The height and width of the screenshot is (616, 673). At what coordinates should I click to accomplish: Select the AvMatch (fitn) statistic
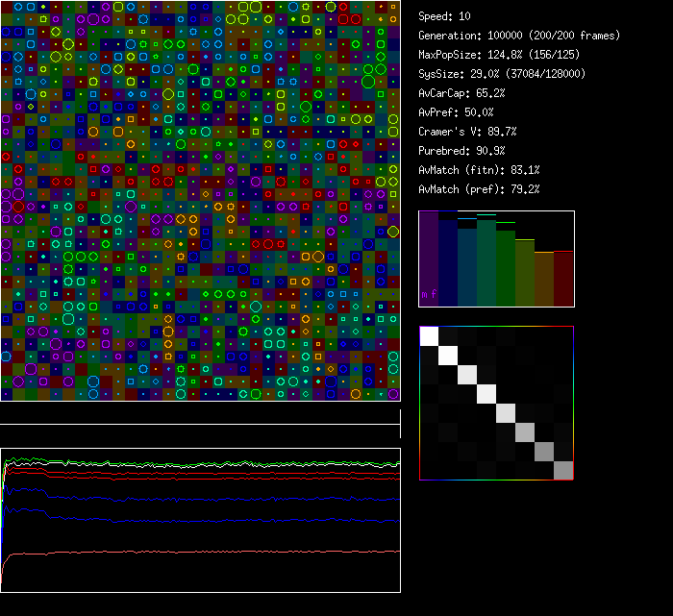[x=479, y=170]
